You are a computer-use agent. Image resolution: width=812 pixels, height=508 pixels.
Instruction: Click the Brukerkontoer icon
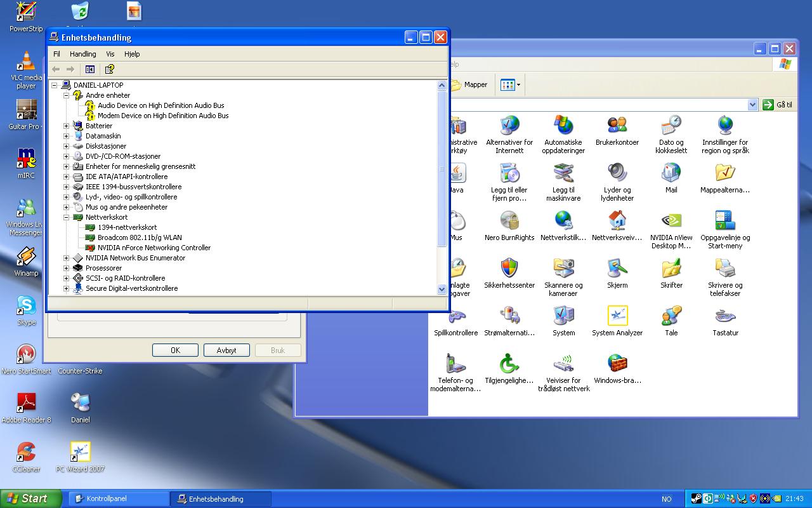(617, 126)
